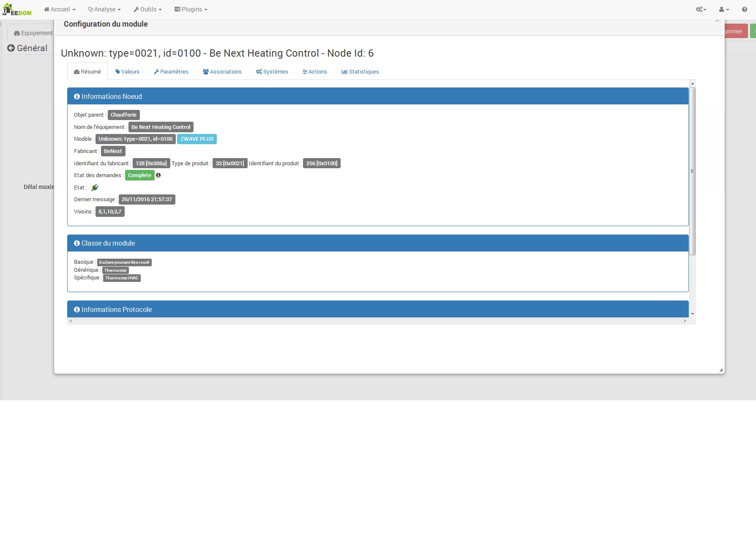This screenshot has width=756, height=541.
Task: Click the Esclave pouvant être routé badge
Action: [124, 262]
